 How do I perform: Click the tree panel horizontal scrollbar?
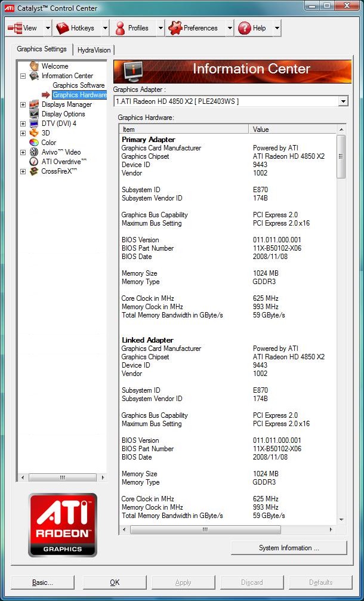click(63, 477)
